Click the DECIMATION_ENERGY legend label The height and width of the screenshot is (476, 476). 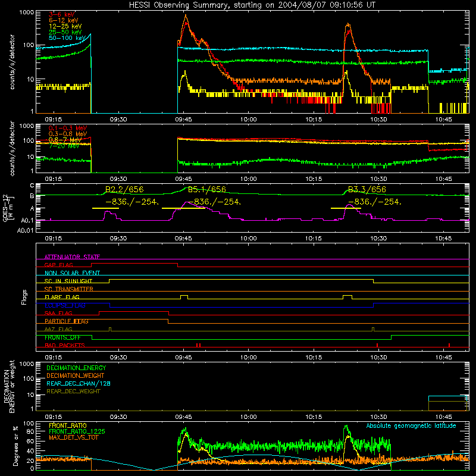tap(76, 368)
